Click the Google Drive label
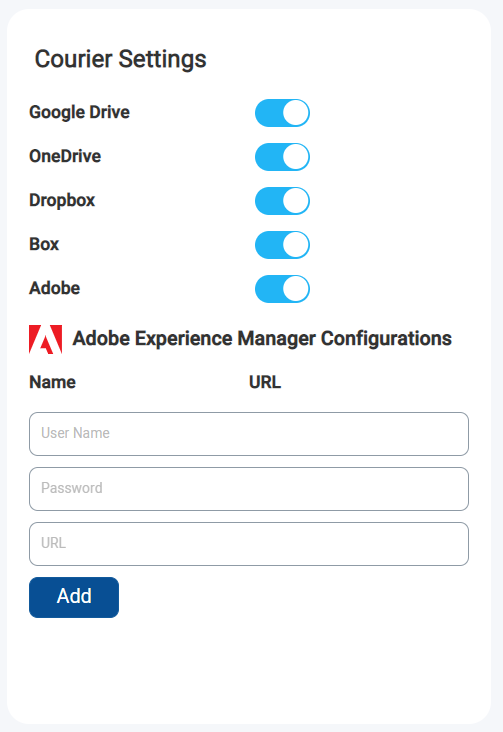This screenshot has width=503, height=732. [x=79, y=113]
